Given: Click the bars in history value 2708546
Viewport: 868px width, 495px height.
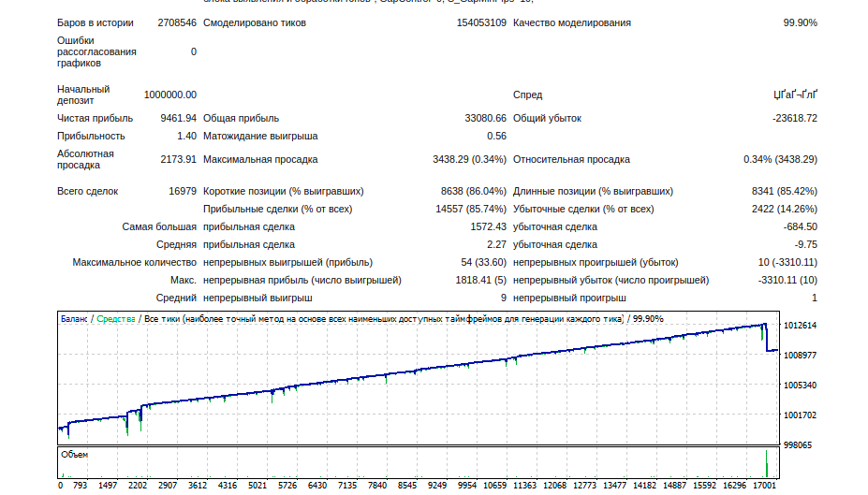Looking at the screenshot, I should coord(177,22).
